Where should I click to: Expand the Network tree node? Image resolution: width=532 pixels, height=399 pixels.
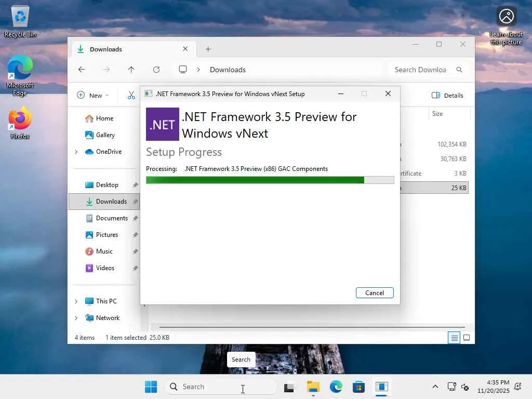(76, 318)
